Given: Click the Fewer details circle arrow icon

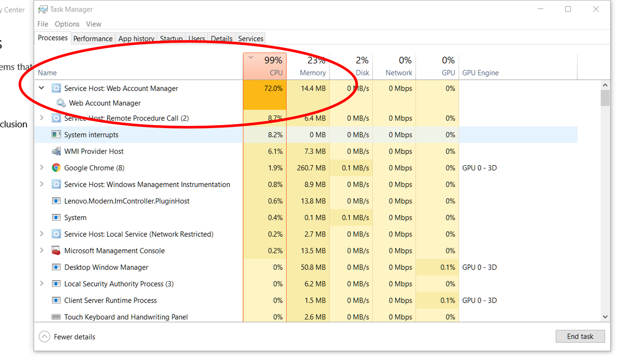Looking at the screenshot, I should (x=44, y=337).
